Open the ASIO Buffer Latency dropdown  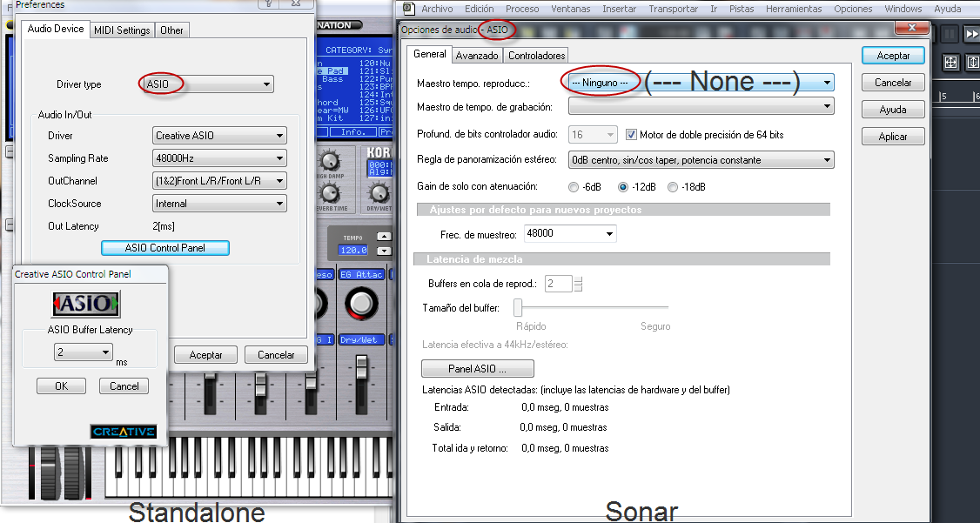pos(84,352)
